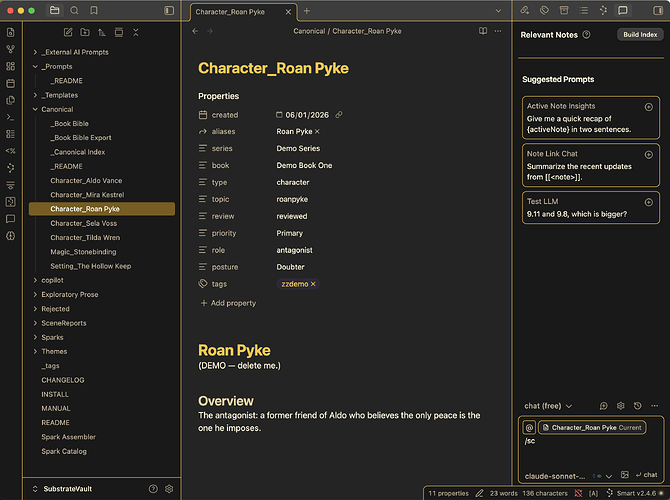Remove the Roan Pyke alias
Image resolution: width=670 pixels, height=500 pixels.
(x=317, y=132)
